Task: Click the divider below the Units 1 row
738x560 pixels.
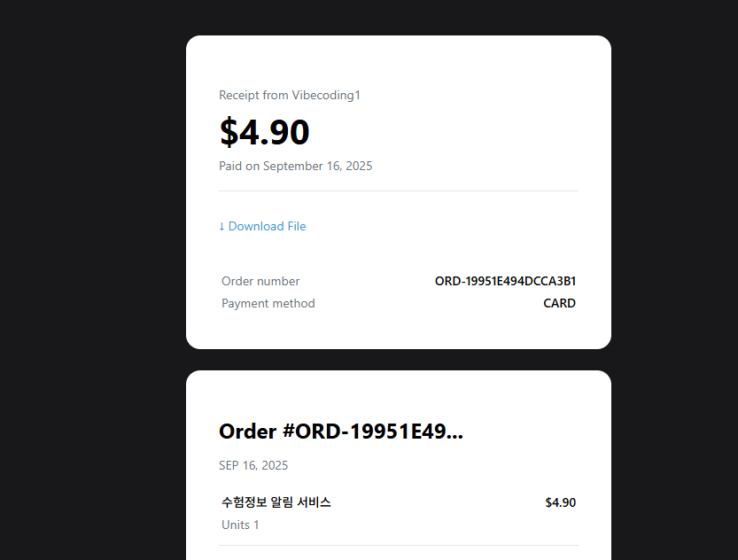Action: click(398, 546)
